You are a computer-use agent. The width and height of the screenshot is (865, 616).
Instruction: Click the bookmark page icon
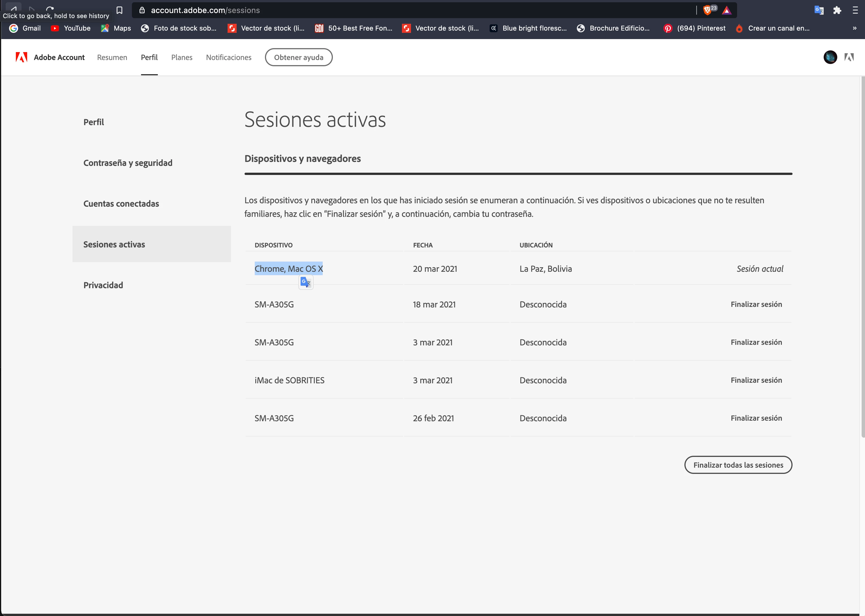tap(119, 10)
